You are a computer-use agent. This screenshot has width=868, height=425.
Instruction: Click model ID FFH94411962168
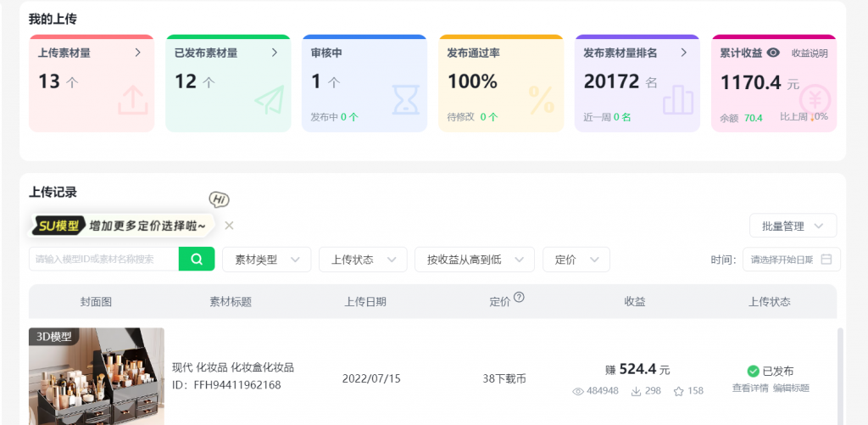click(x=226, y=385)
